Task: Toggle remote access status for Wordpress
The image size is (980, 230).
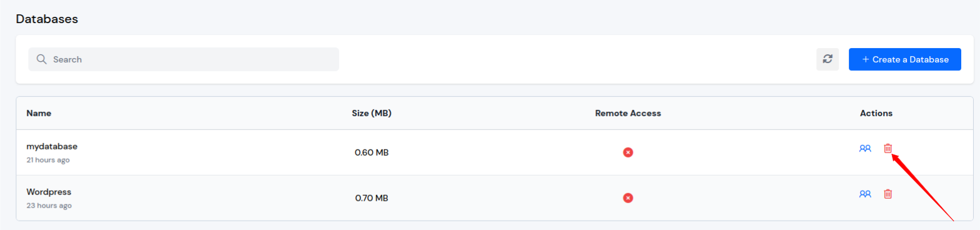Action: (x=628, y=198)
